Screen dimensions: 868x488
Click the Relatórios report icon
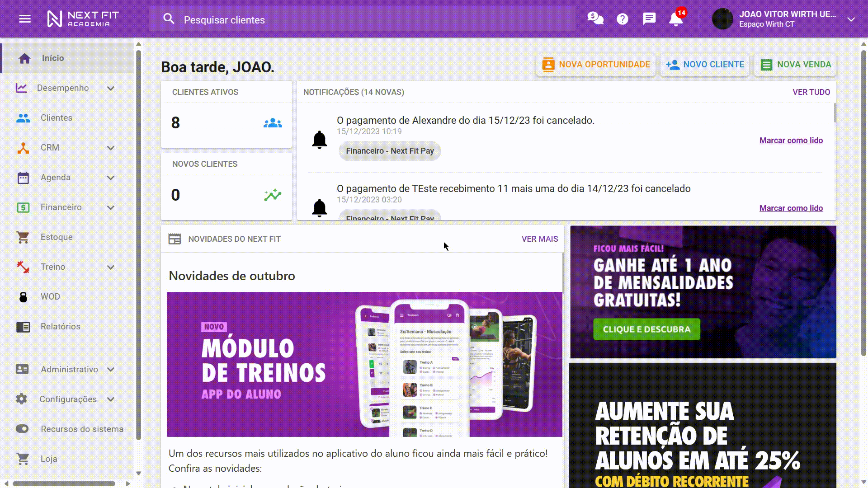[23, 327]
